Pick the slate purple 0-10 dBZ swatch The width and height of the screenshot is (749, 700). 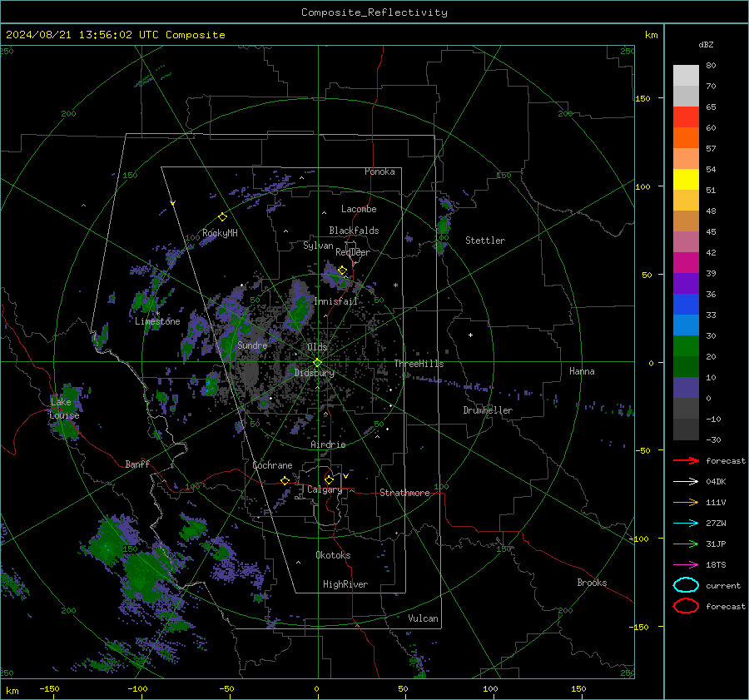[x=686, y=388]
